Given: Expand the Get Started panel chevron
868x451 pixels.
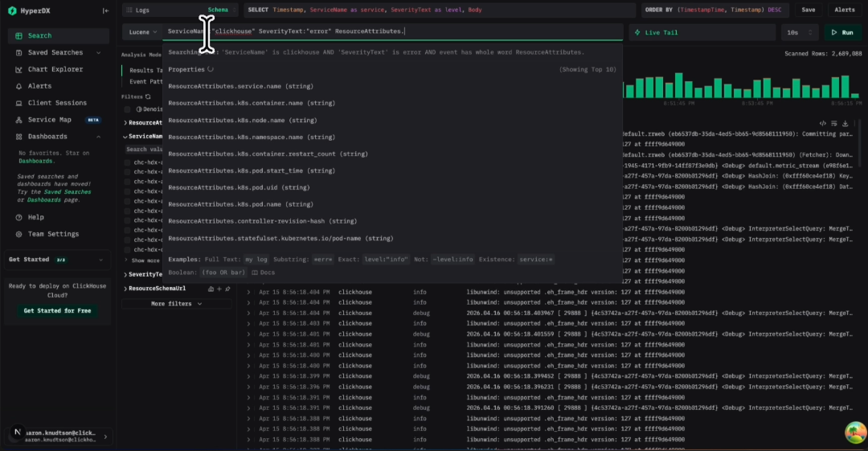Looking at the screenshot, I should click(100, 260).
